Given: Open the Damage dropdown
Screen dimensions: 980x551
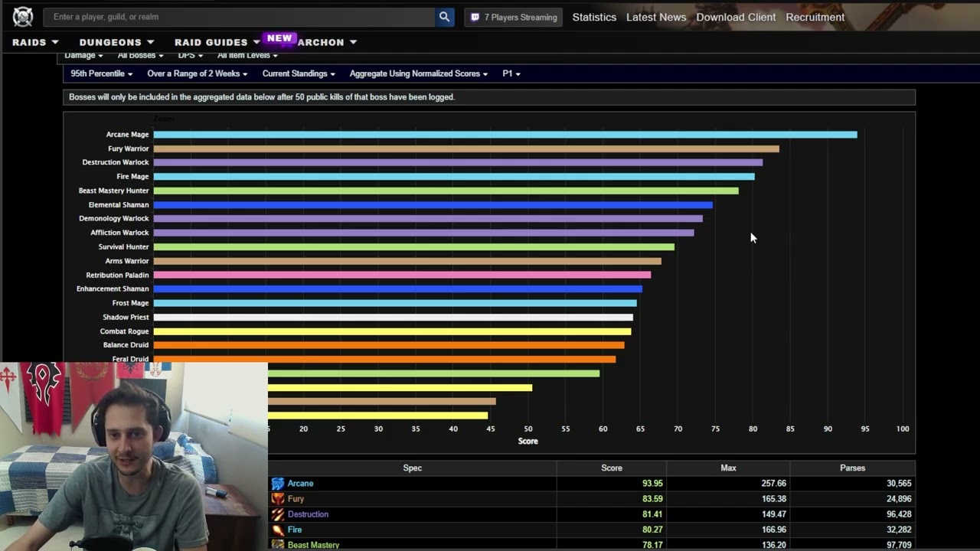Looking at the screenshot, I should 83,55.
